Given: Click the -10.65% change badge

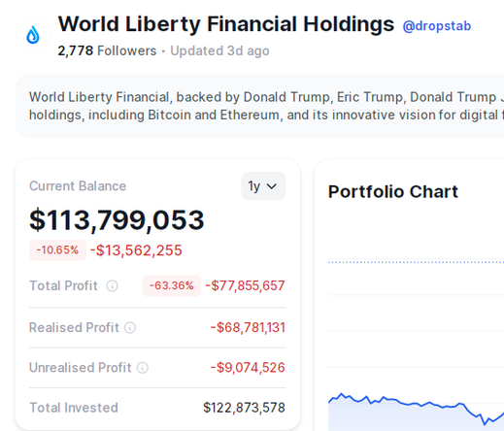Looking at the screenshot, I should tap(57, 250).
